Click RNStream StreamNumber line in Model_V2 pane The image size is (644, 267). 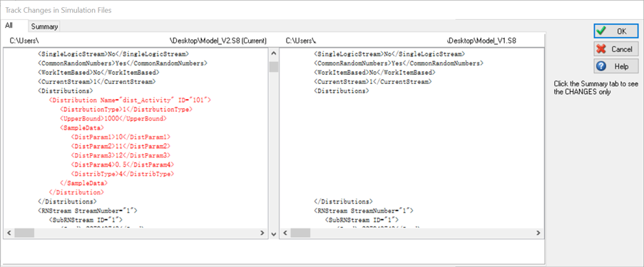(88, 211)
